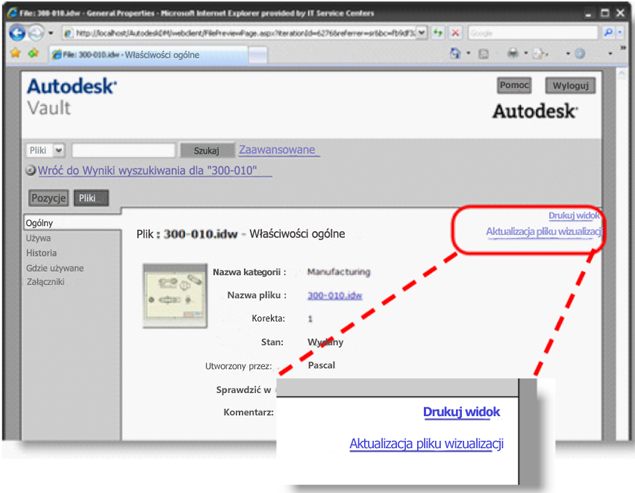Refresh the page with the green arrows icon
This screenshot has height=493, width=635.
coord(438,33)
